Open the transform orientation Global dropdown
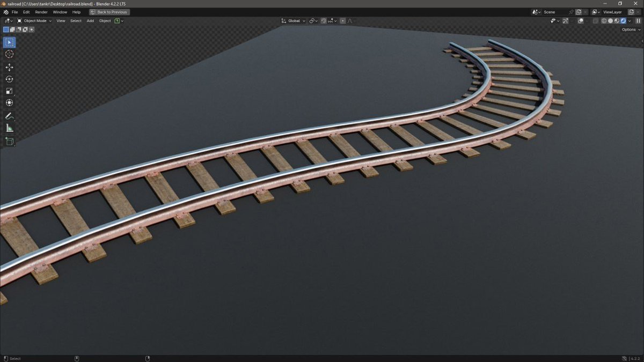The image size is (644, 362). click(292, 20)
